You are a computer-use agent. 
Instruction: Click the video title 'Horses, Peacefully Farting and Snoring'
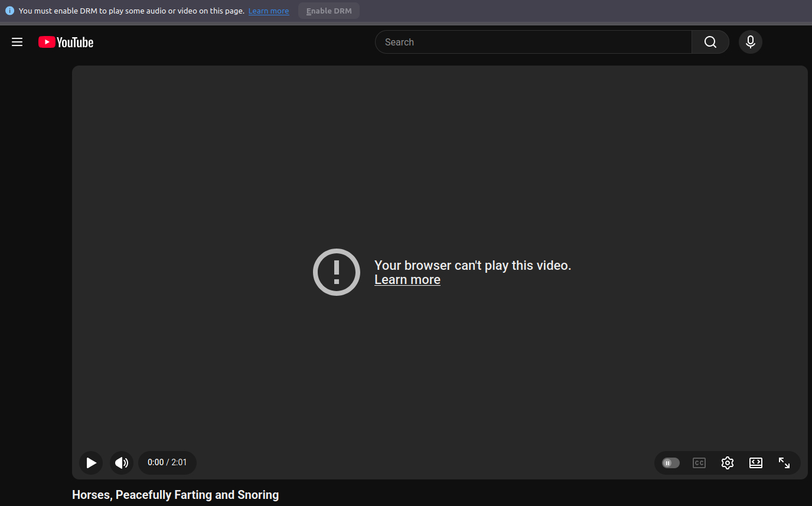click(175, 495)
